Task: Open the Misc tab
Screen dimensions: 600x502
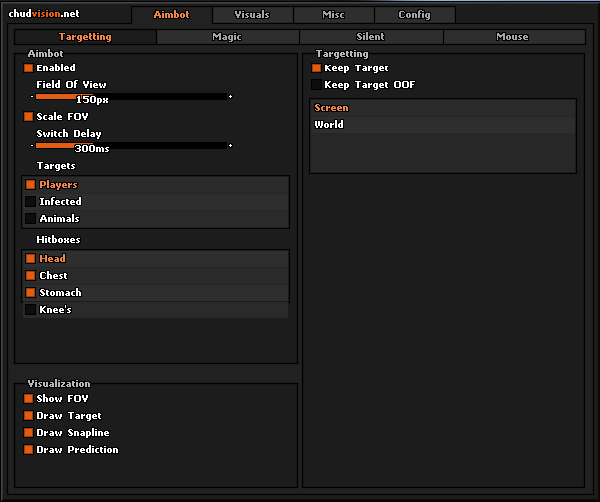Action: pyautogui.click(x=333, y=15)
